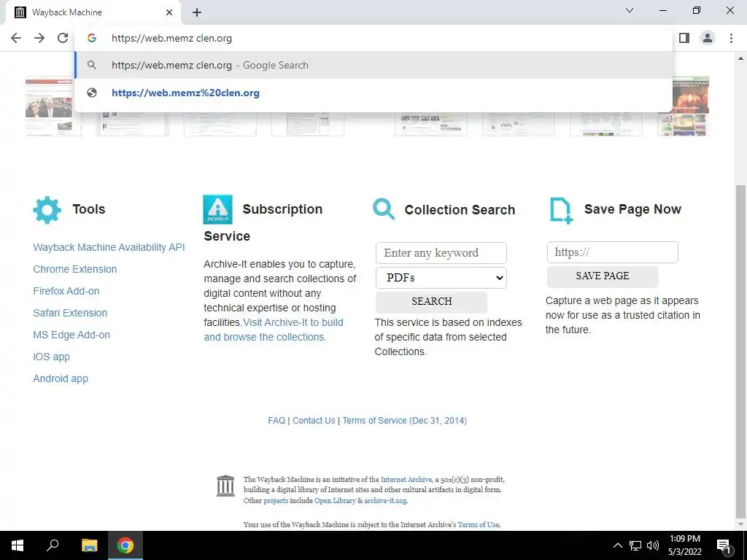
Task: Close the Wayback Machine tab
Action: [169, 12]
